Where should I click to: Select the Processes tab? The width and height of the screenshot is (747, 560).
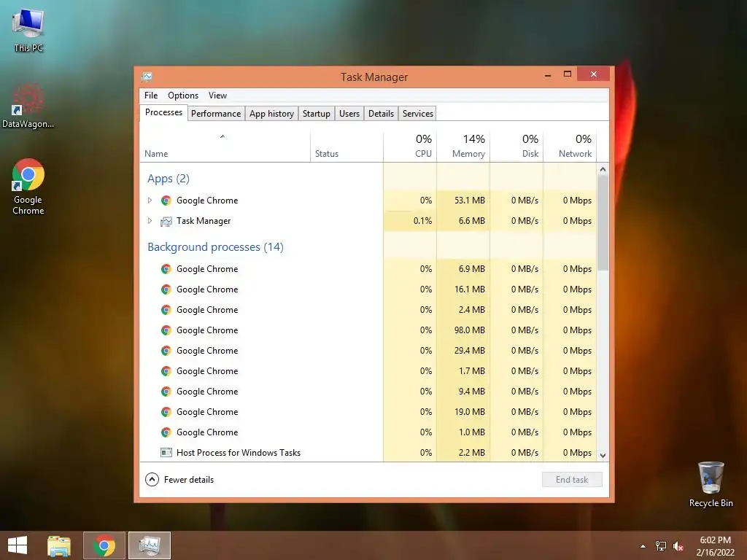coord(163,112)
